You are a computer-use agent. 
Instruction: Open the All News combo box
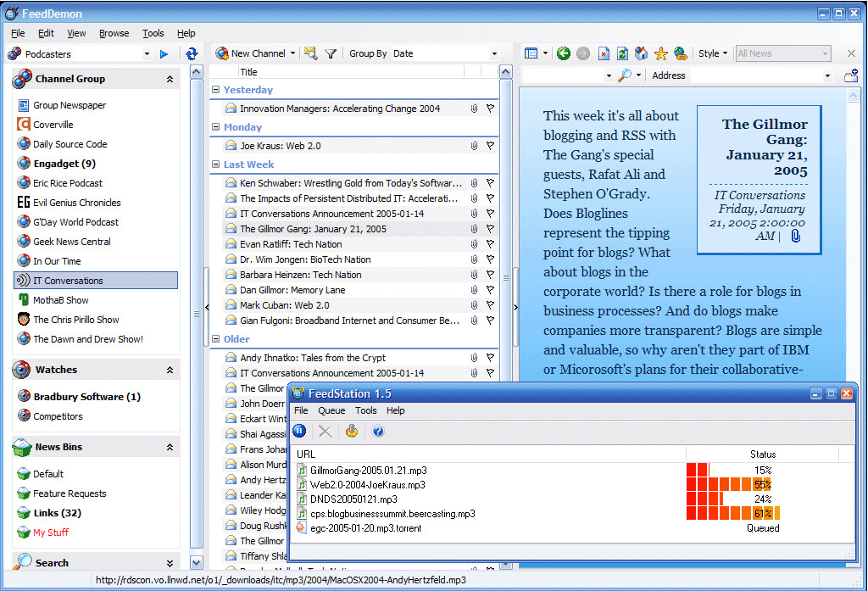coord(782,53)
